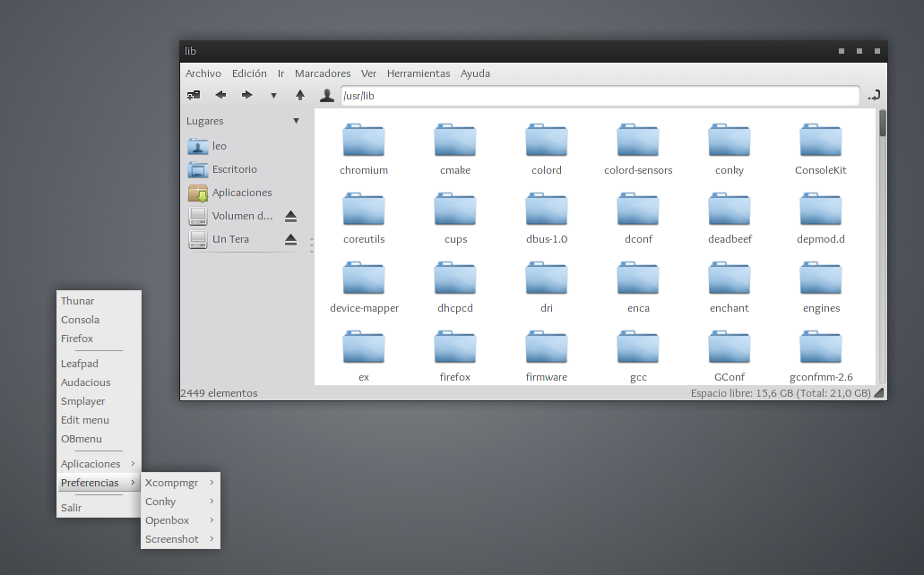Launch Audacious from the Openbox menu
The width and height of the screenshot is (924, 575).
(99, 382)
